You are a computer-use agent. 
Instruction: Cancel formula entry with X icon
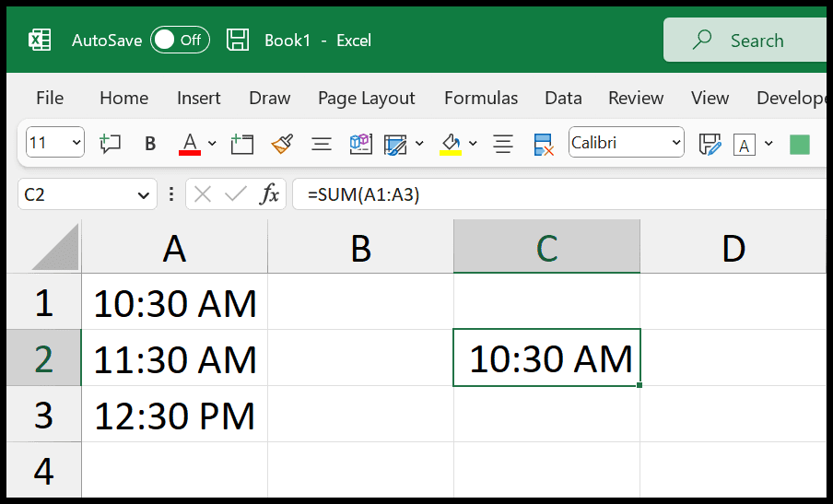coord(203,194)
